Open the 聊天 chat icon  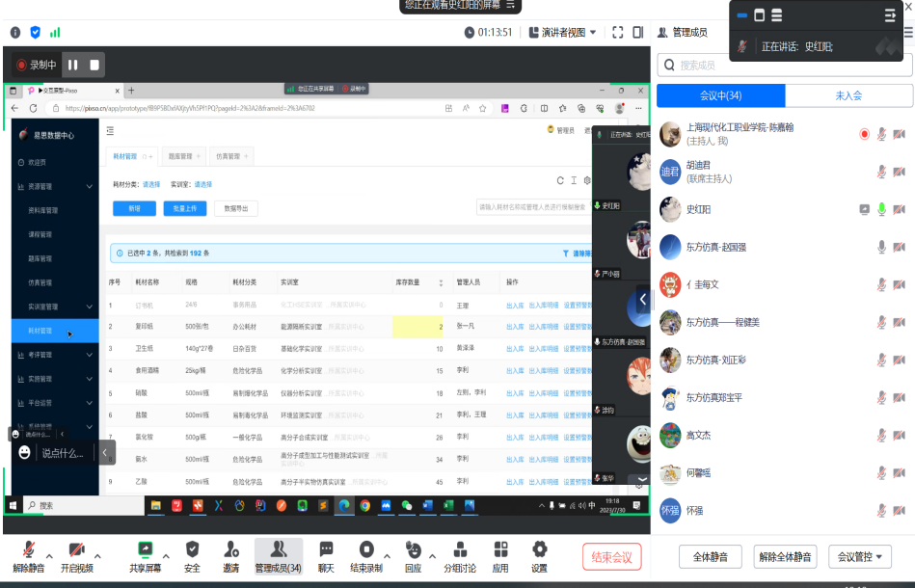coord(326,549)
